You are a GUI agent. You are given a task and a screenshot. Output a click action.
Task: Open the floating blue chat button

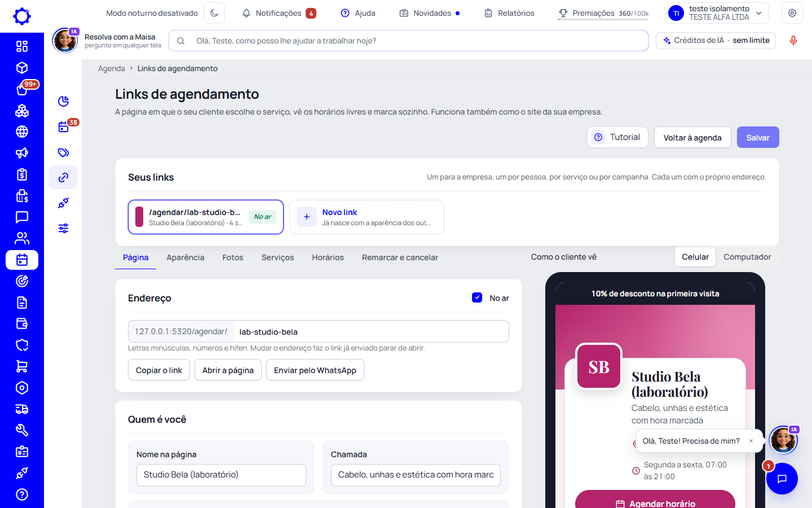(782, 479)
